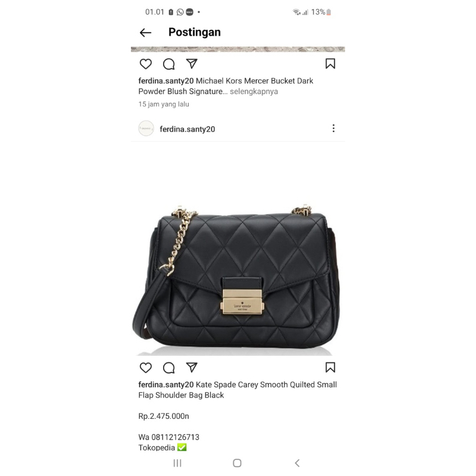This screenshot has height=476, width=476.
Task: Expand caption with selengkapnya link
Action: tap(254, 92)
